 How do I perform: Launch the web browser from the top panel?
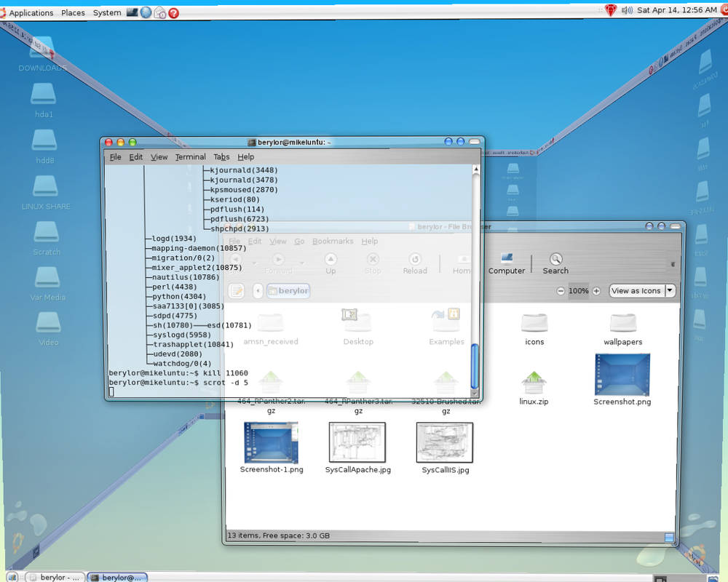point(146,12)
